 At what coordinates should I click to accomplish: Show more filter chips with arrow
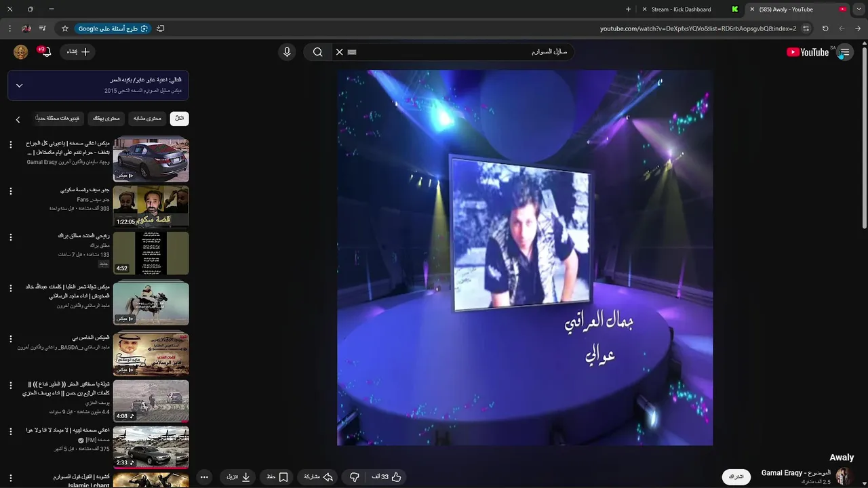(x=18, y=120)
